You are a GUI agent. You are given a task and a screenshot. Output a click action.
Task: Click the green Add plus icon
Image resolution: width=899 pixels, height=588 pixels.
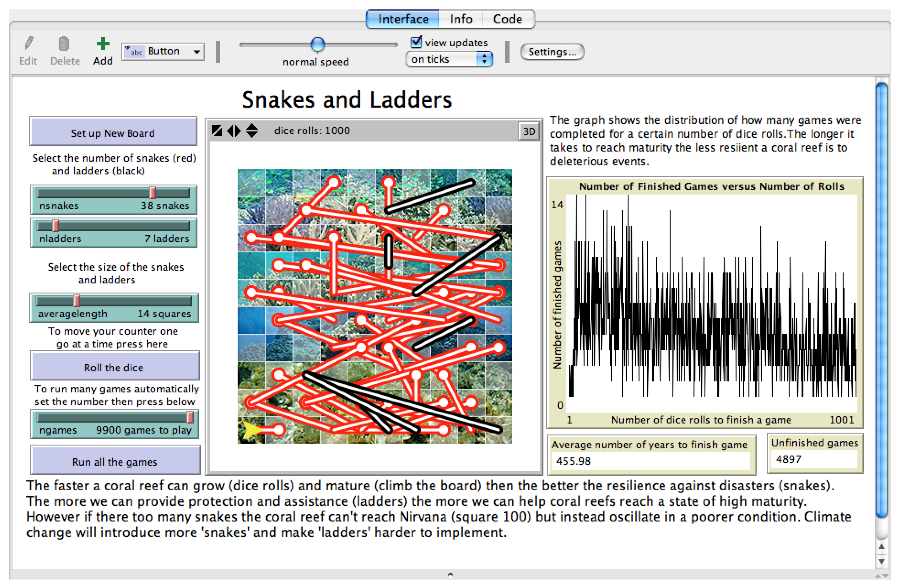click(103, 44)
